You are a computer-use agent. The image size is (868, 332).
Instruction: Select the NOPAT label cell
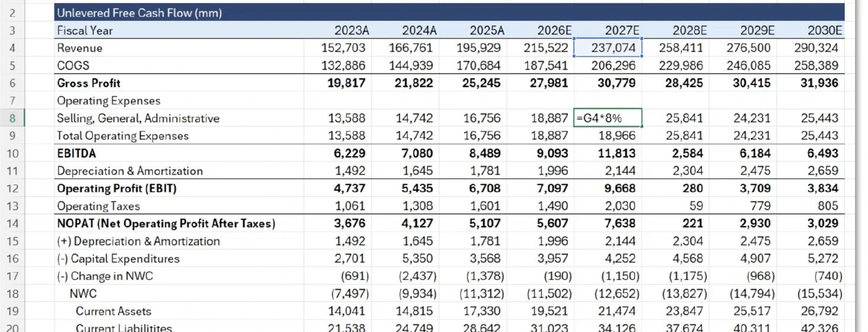(x=166, y=223)
